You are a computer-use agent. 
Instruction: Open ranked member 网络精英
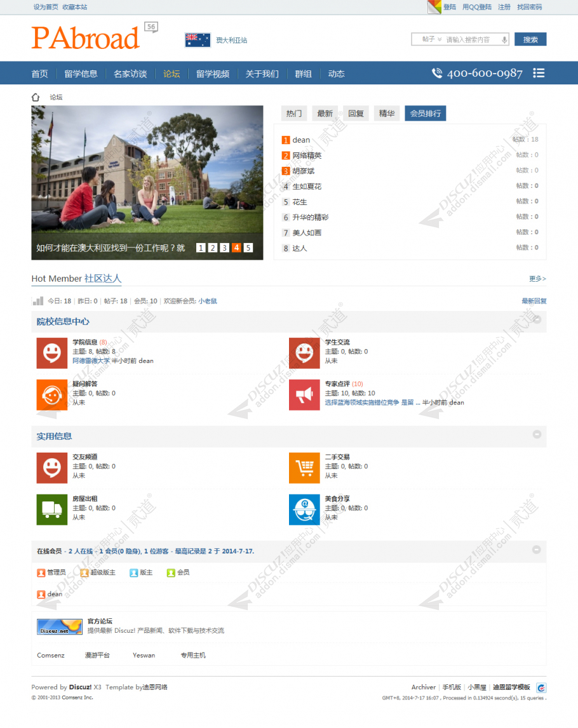click(x=307, y=156)
